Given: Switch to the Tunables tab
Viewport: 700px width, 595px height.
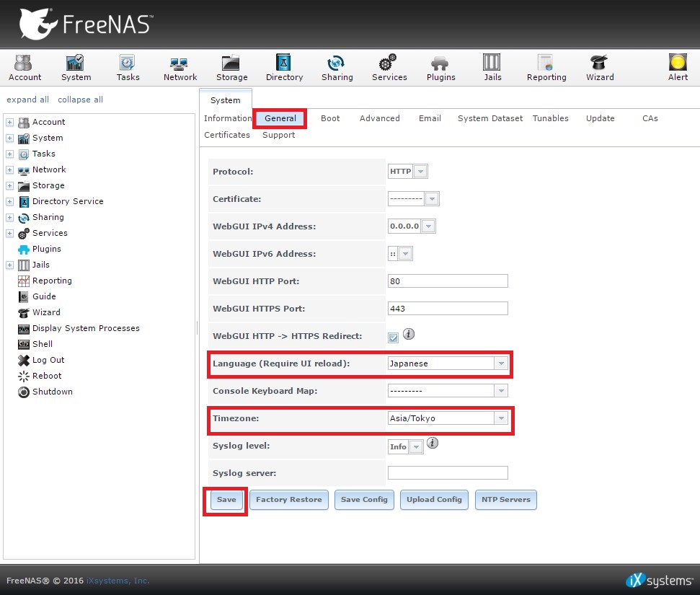Looking at the screenshot, I should (550, 118).
